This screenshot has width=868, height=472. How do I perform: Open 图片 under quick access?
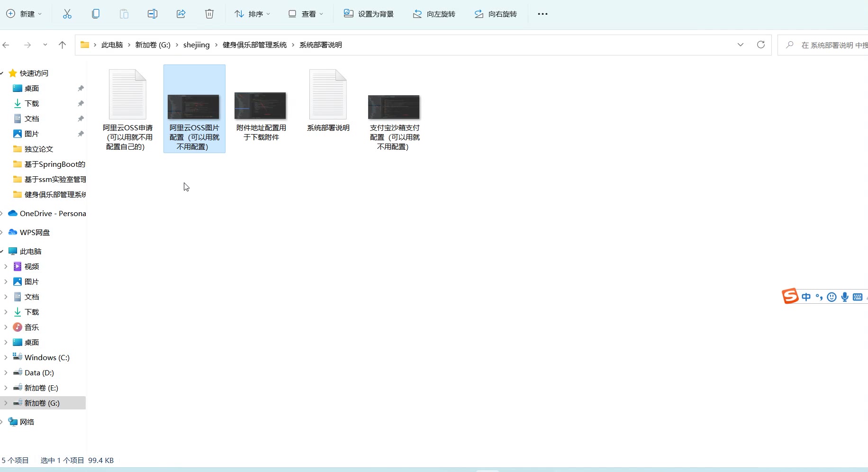pos(32,134)
